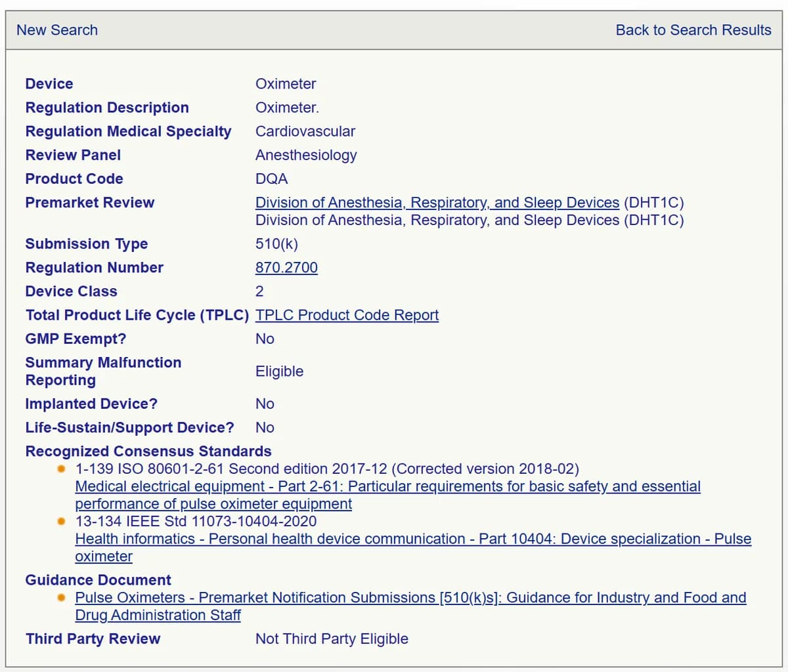Click the Total Product Life Cycle (TPLC) label

pos(137,316)
